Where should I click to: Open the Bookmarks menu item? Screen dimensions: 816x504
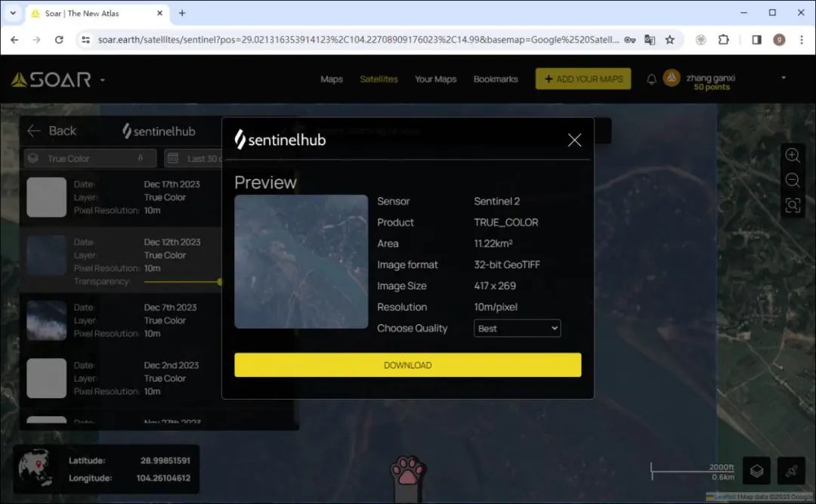click(x=496, y=79)
